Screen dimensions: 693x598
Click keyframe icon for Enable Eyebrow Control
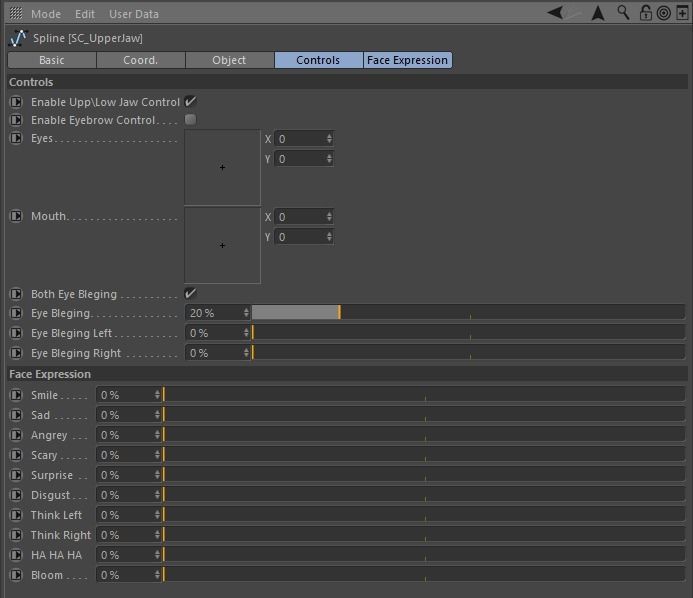(16, 120)
